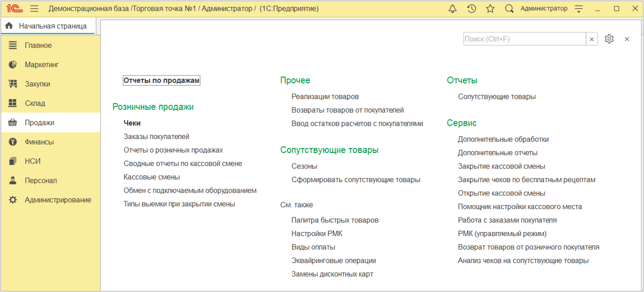644x292 pixels.
Task: Open Заказы покупателей
Action: (x=156, y=136)
